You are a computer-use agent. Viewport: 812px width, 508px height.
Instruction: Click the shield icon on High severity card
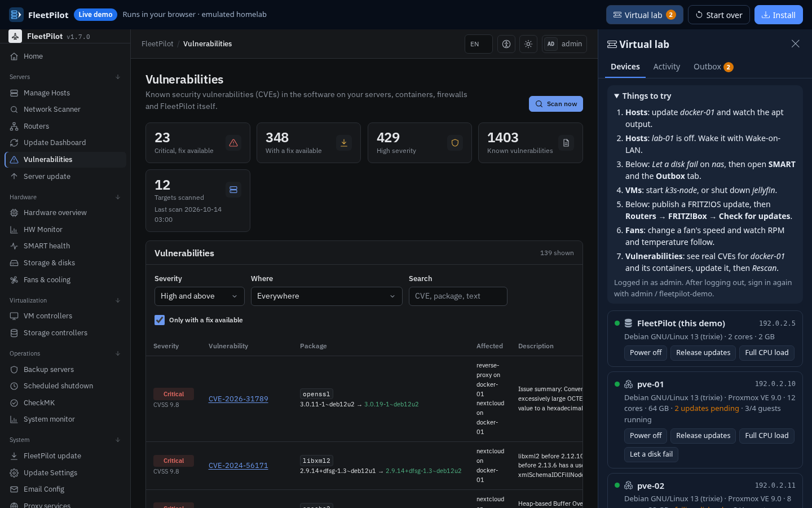(455, 143)
